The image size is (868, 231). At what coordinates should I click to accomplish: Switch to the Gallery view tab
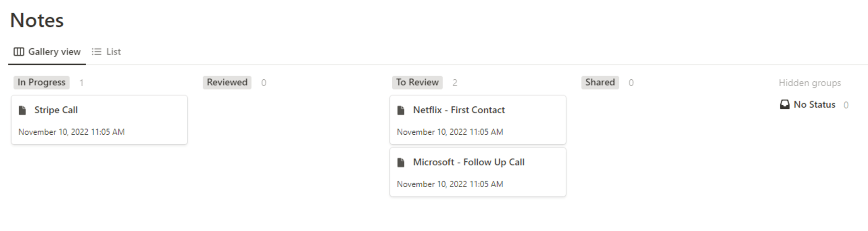pos(47,51)
